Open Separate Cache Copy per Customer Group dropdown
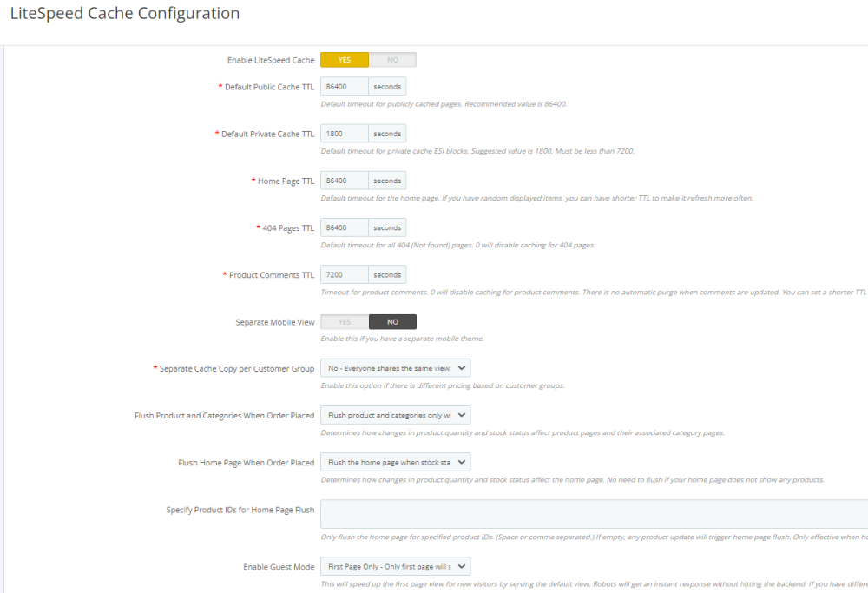This screenshot has width=868, height=593. click(395, 368)
